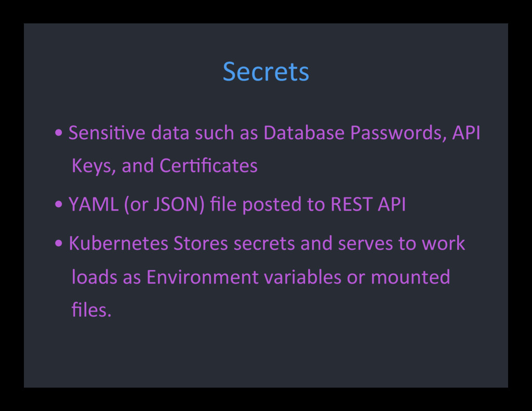Click the text (or JSON)
The width and height of the screenshot is (532, 411).
[164, 204]
